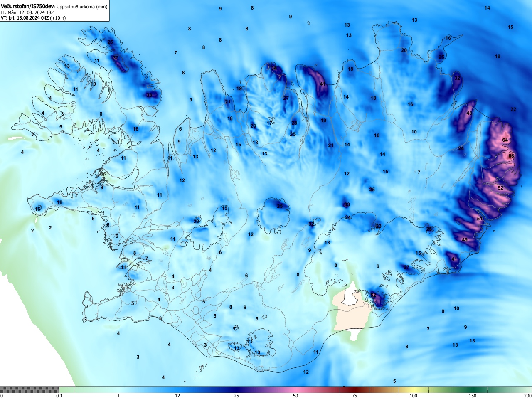Click the 68 mm precipitation value
532x399 pixels.
(511, 156)
